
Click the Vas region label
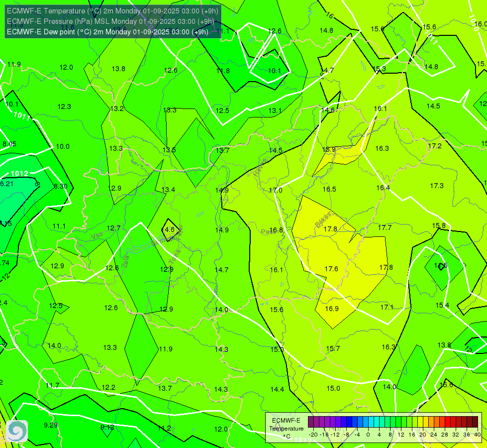tap(97, 236)
